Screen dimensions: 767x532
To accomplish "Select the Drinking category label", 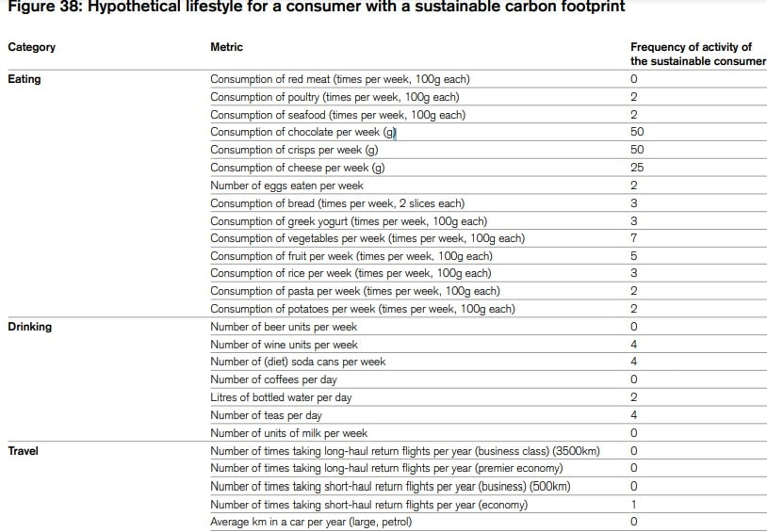I will [x=30, y=327].
